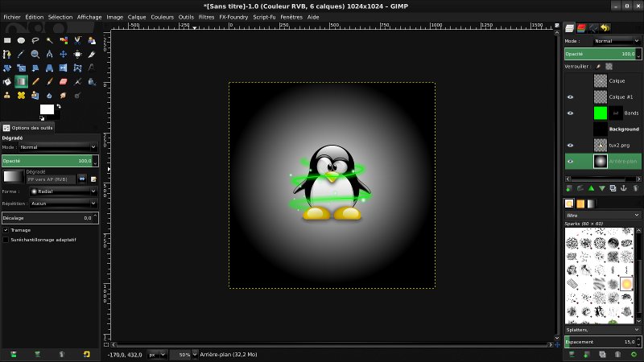The width and height of the screenshot is (644, 362).
Task: Swap foreground and background colors
Action: (59, 106)
